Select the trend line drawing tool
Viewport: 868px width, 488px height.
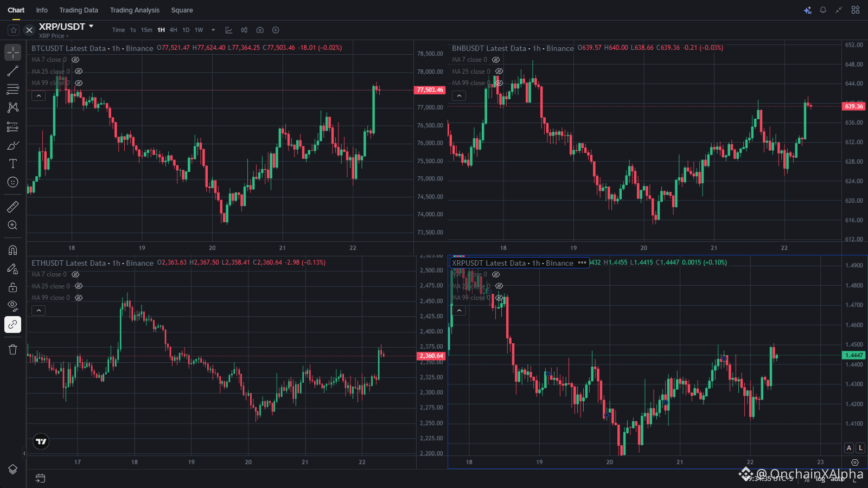[13, 71]
